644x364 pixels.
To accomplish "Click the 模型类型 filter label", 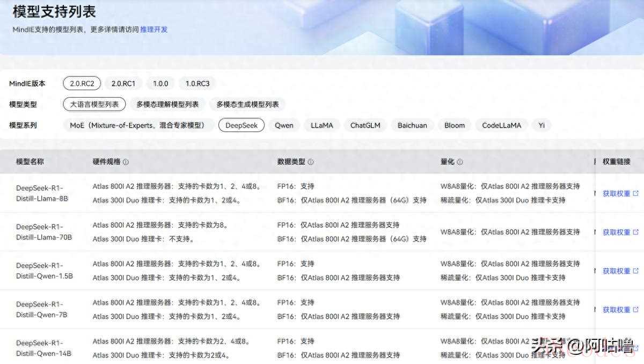I will coord(23,104).
